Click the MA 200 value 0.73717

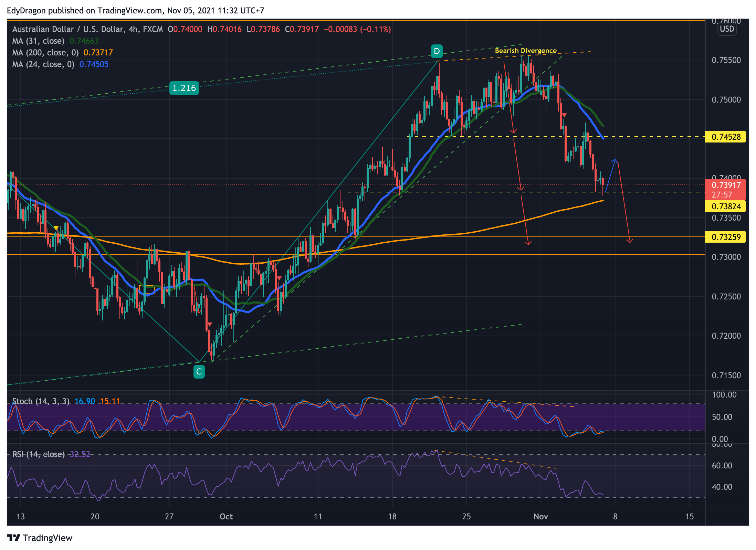[98, 53]
